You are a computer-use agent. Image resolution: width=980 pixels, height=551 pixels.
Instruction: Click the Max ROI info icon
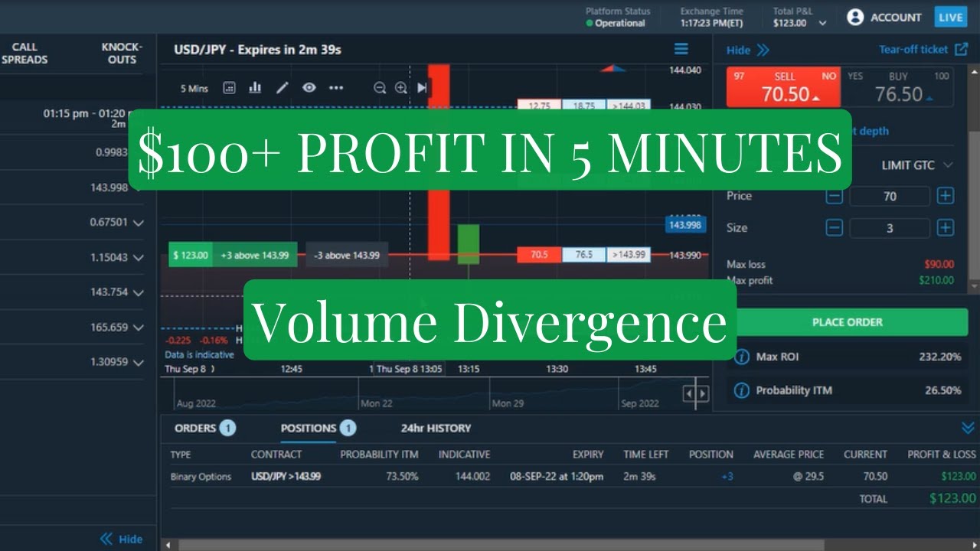[x=741, y=357]
